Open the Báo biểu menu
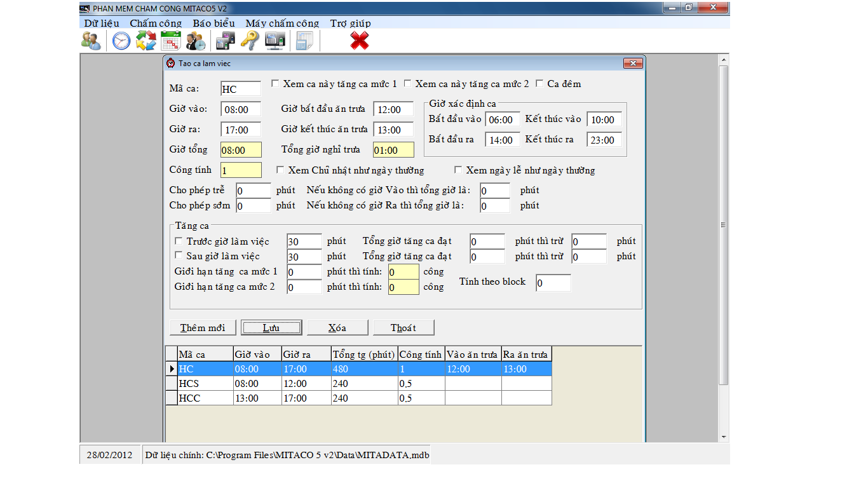 click(x=214, y=23)
